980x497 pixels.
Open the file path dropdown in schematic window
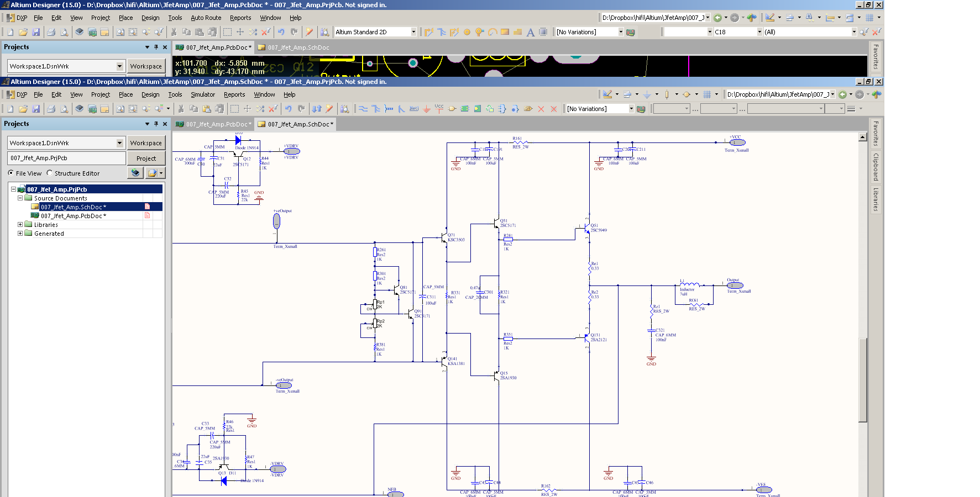pos(832,94)
